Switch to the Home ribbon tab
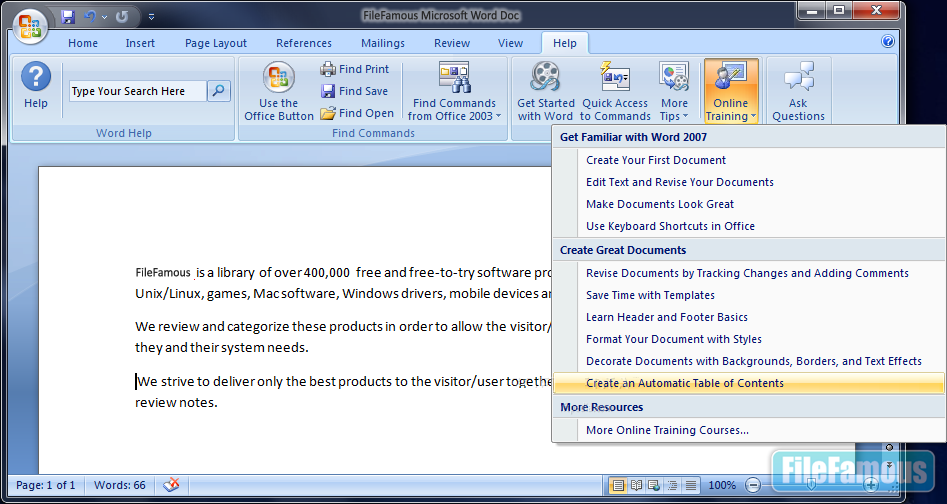The image size is (947, 504). tap(83, 43)
